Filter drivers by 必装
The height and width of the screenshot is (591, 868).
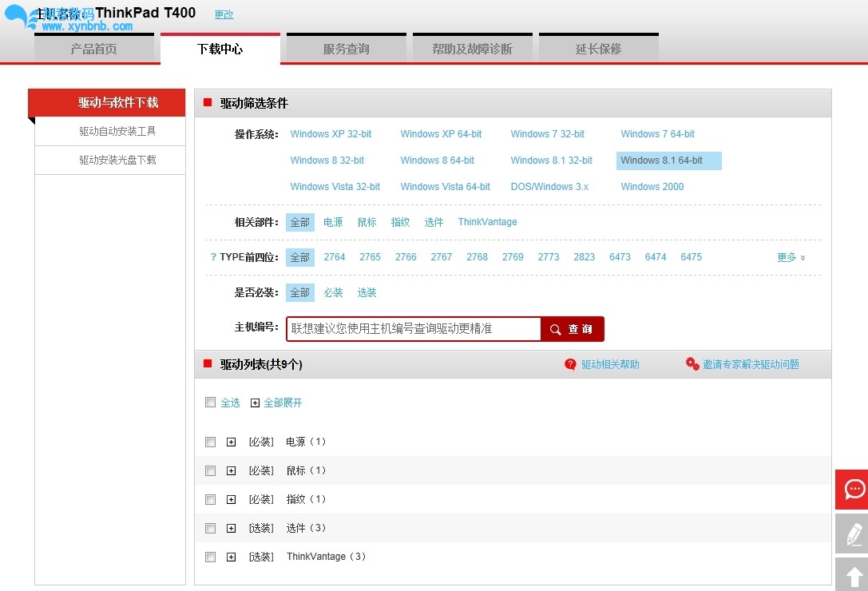tap(333, 292)
